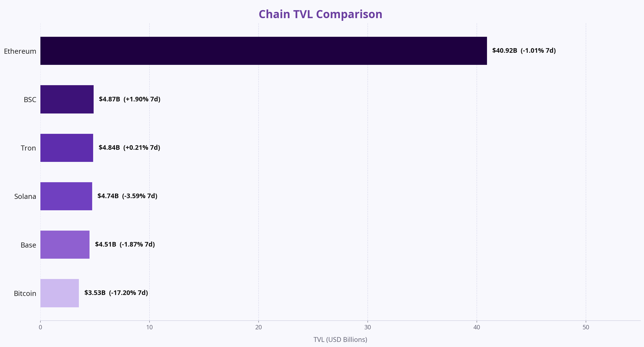Click the 40 tick on the x-axis
Image resolution: width=644 pixels, height=347 pixels.
477,327
